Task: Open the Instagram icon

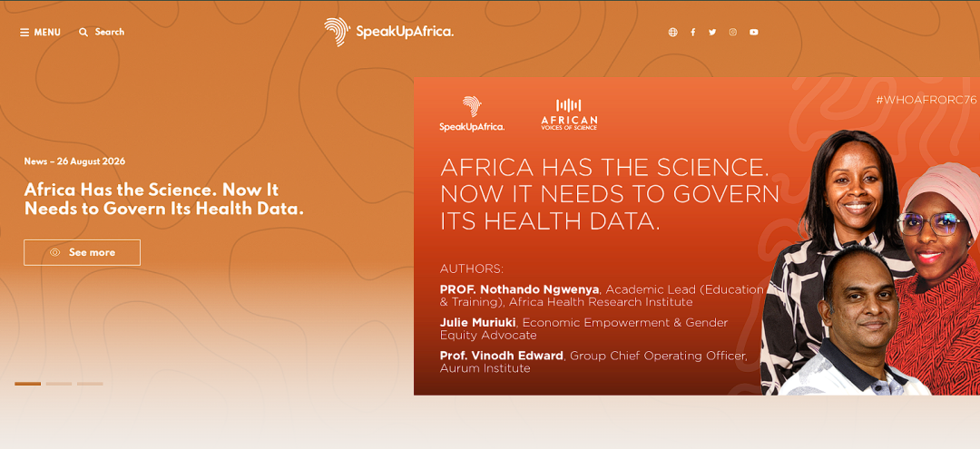Action: click(x=732, y=33)
